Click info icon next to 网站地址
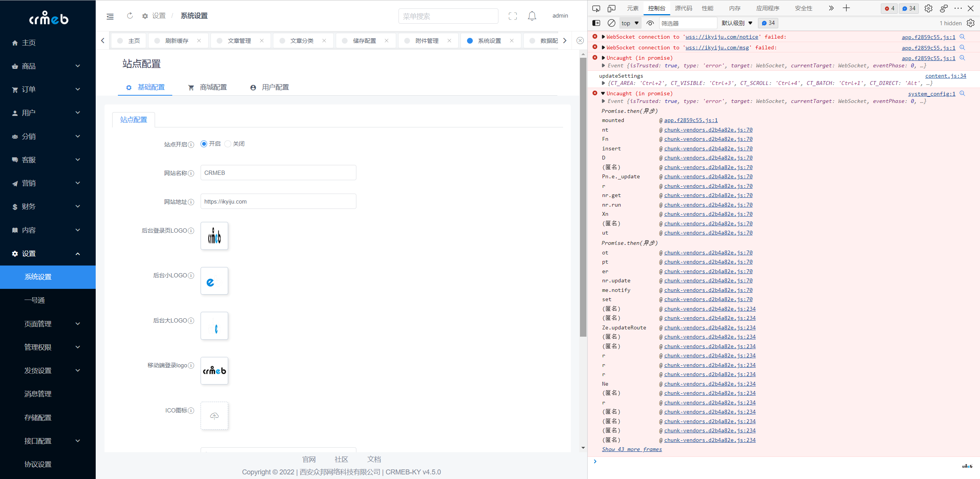980x479 pixels. click(191, 202)
